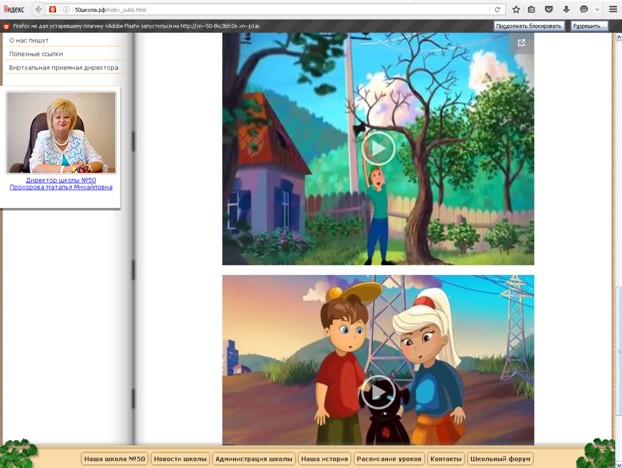
Task: Click 'Продолжать блокировать' button
Action: click(x=529, y=26)
